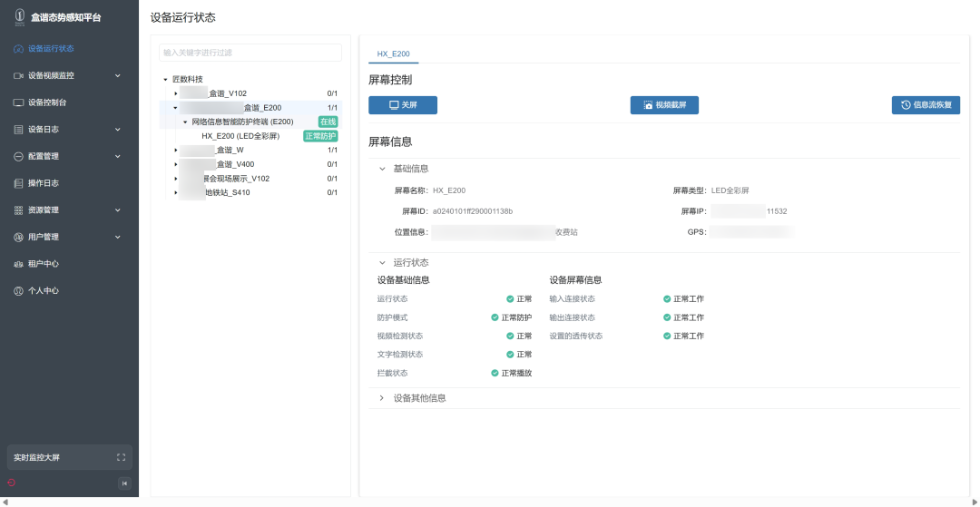Expand the 展会现场展示_V102 tree node
Screen dimensions: 980x507
pos(176,179)
